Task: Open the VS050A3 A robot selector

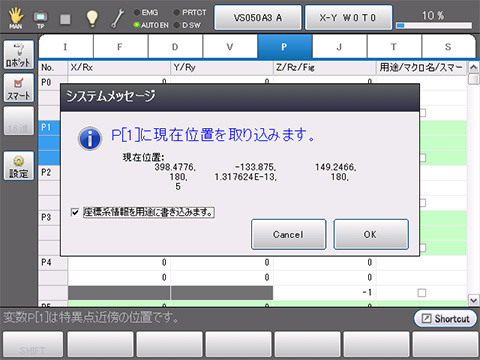Action: 258,18
